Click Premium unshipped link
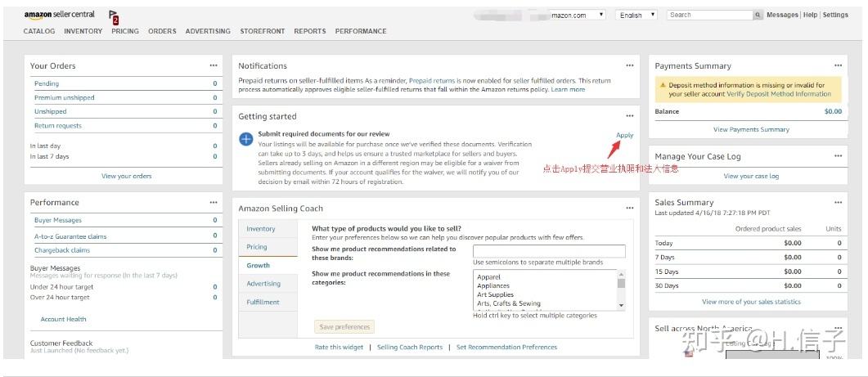Screen dimensions: 868x377 point(64,97)
